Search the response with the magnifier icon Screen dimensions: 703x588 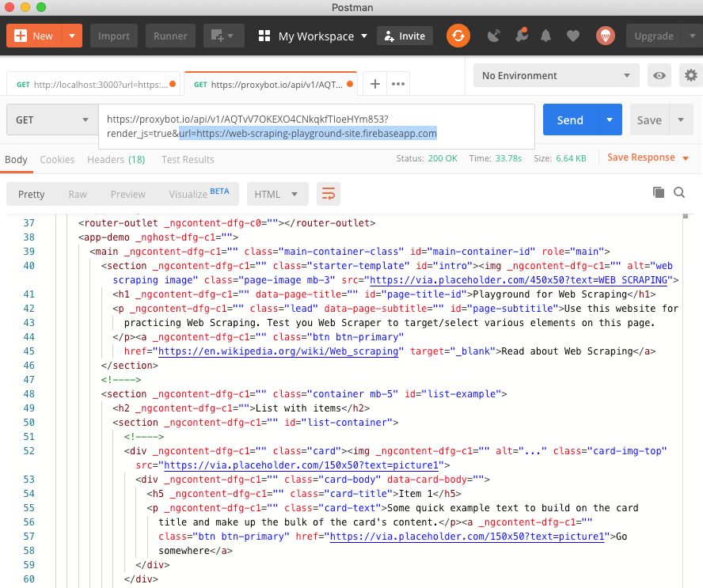pyautogui.click(x=680, y=192)
